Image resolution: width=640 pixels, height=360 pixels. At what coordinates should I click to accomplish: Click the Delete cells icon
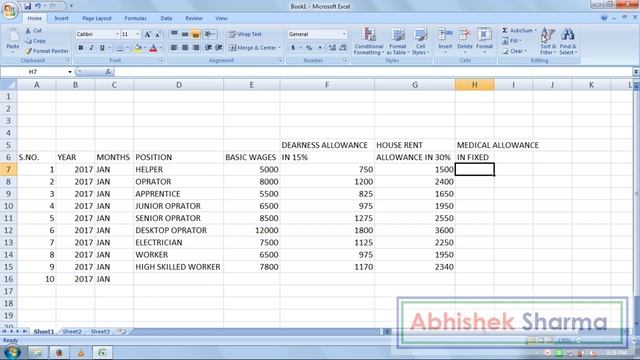[x=464, y=35]
